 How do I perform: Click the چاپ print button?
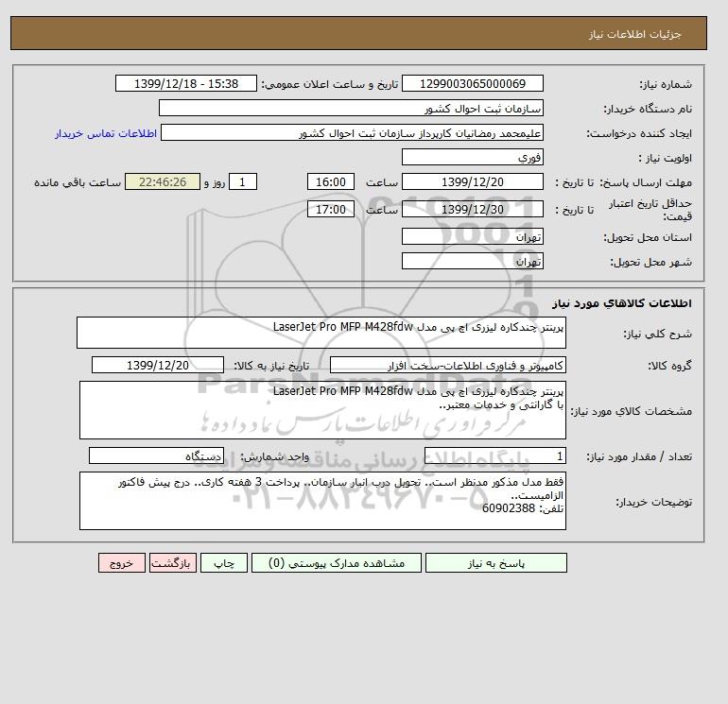pyautogui.click(x=224, y=563)
